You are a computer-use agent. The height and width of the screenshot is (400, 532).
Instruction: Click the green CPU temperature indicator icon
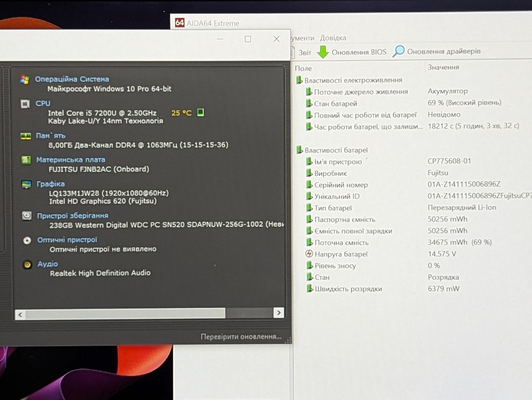click(200, 112)
